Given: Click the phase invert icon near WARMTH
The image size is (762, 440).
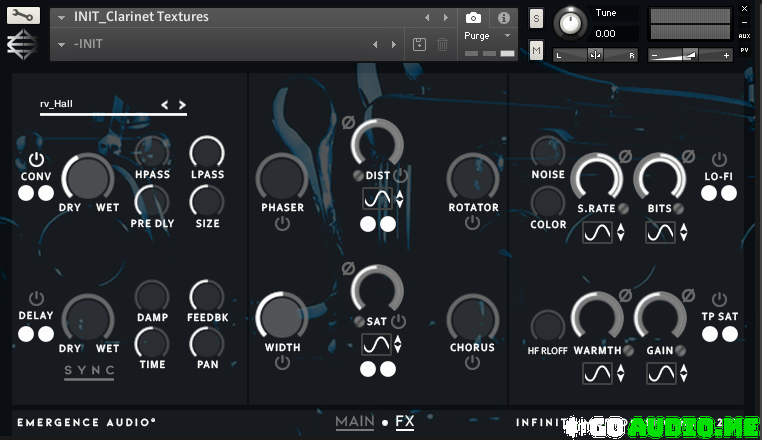Looking at the screenshot, I should [x=625, y=295].
